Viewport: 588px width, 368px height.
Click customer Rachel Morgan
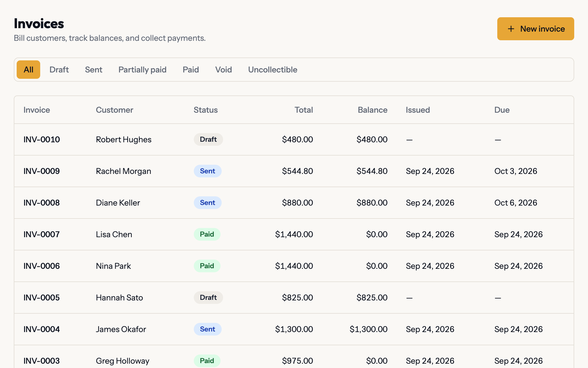pos(123,171)
